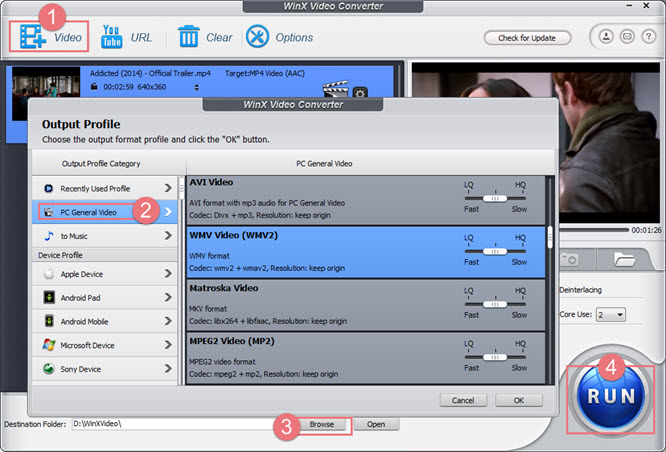This screenshot has height=452, width=666.
Task: Click the to Music note icon
Action: [48, 236]
